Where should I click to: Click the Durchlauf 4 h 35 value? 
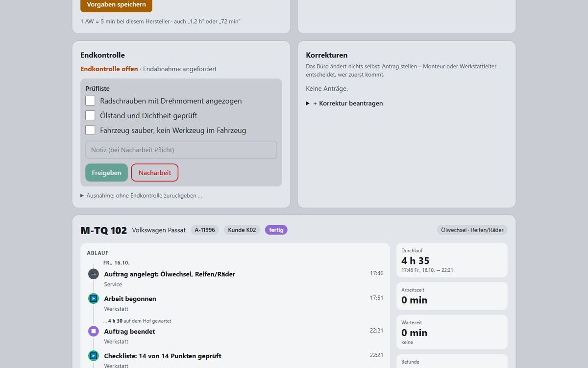416,261
